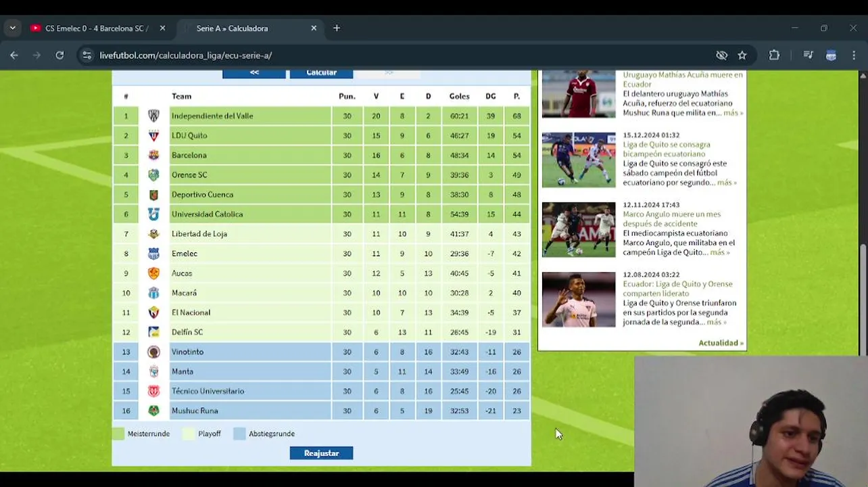Viewport: 868px width, 487px height.
Task: Click the Emelec crest icon
Action: [x=153, y=254]
